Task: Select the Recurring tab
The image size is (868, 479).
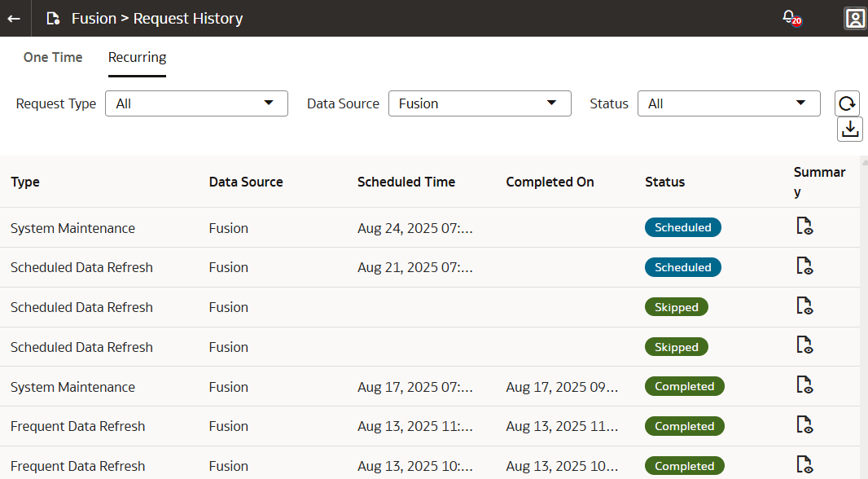Action: tap(137, 57)
